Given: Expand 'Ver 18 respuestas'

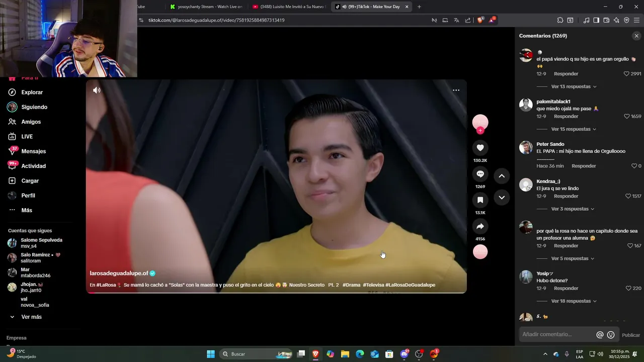Looking at the screenshot, I should 574,301.
